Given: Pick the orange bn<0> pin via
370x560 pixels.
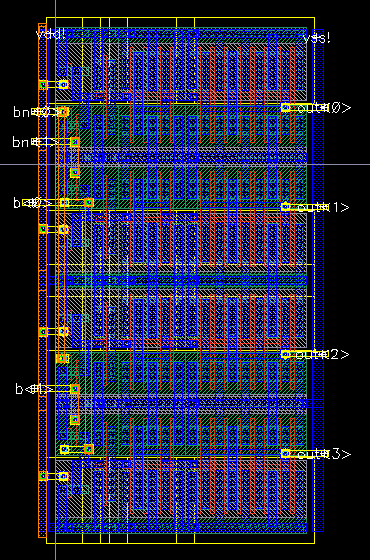Looking at the screenshot, I should (62, 112).
